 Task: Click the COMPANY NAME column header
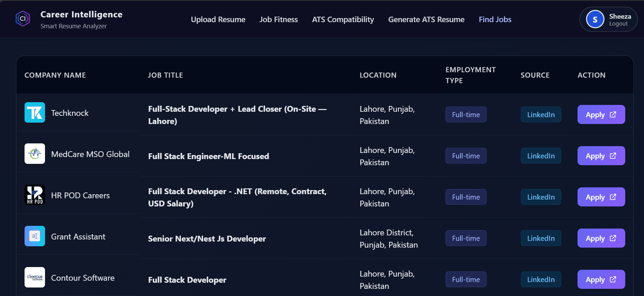55,75
